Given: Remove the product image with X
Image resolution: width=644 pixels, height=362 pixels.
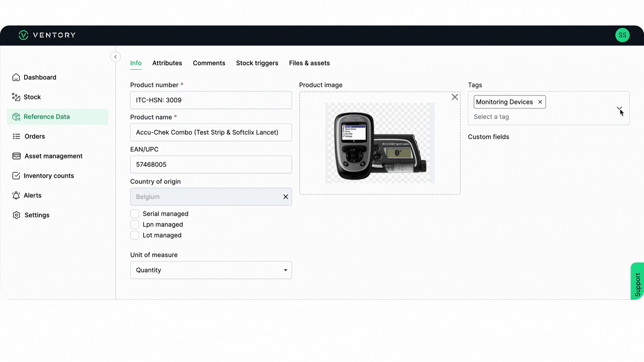Looking at the screenshot, I should coord(455,97).
